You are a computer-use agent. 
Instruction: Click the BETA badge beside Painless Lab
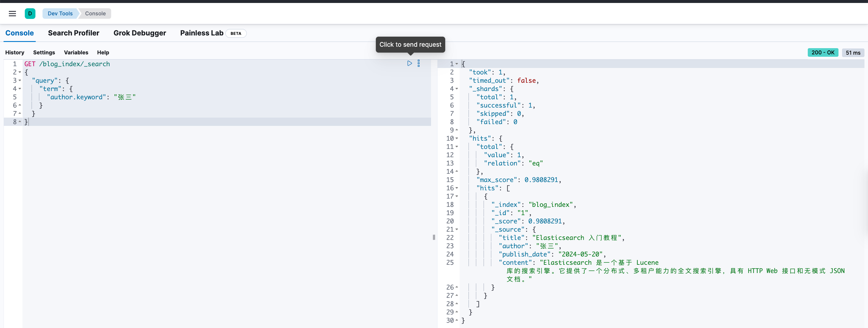[x=236, y=33]
